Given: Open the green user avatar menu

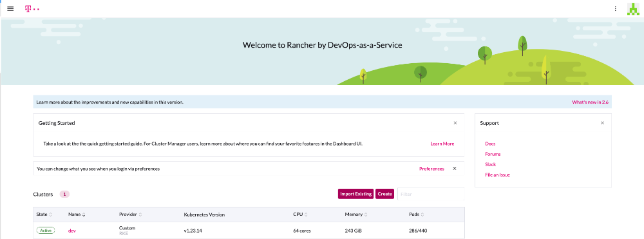Looking at the screenshot, I should 633,8.
